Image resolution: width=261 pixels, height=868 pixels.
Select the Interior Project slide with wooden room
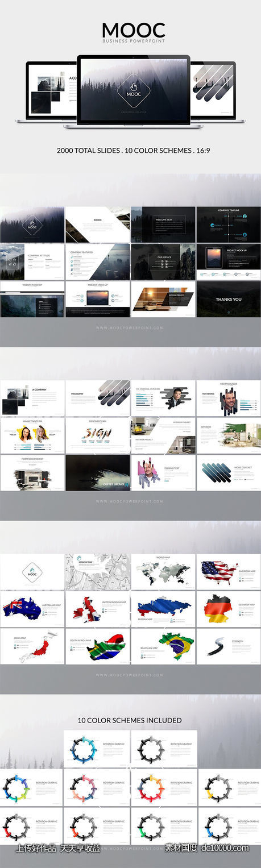(x=163, y=299)
